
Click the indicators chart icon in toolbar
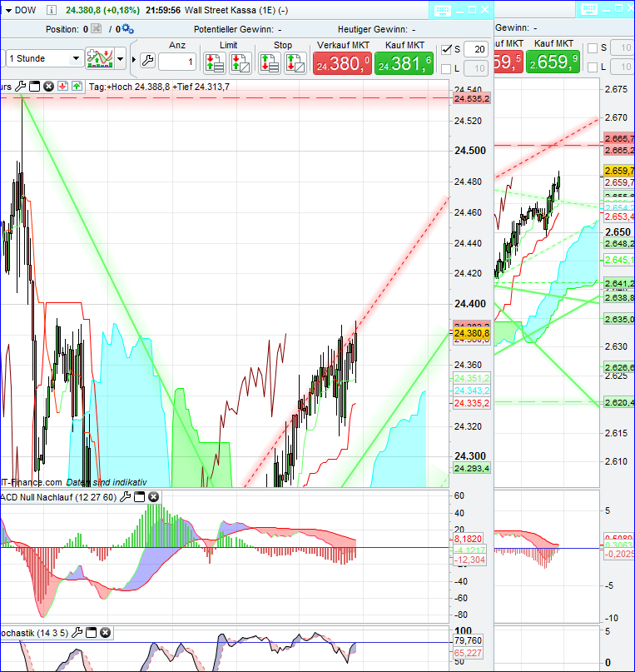pyautogui.click(x=100, y=58)
